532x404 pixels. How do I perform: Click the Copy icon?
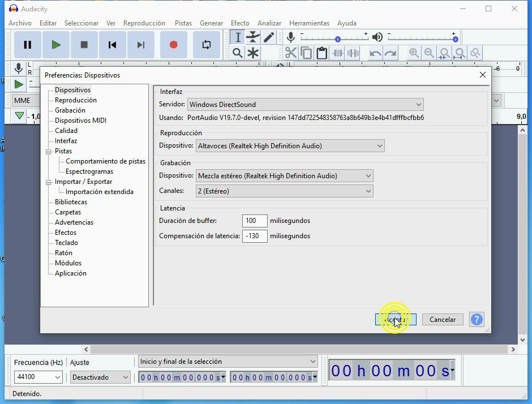306,53
